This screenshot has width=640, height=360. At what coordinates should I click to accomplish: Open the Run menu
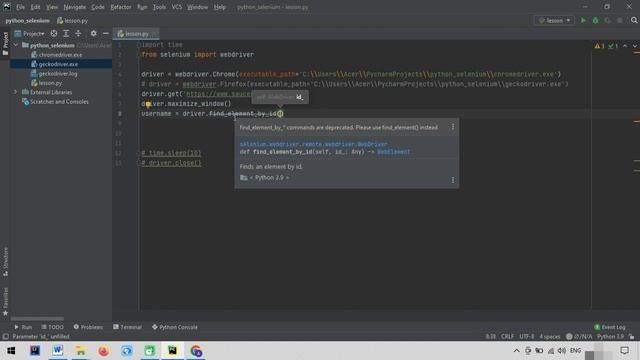(x=142, y=7)
